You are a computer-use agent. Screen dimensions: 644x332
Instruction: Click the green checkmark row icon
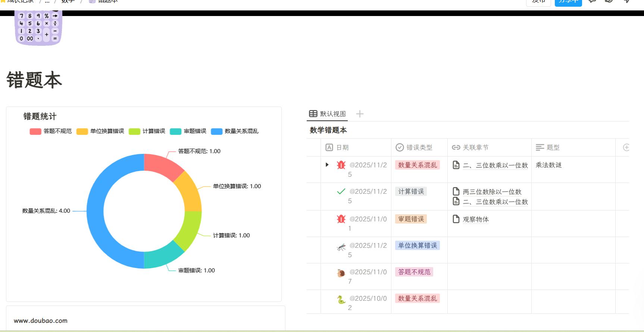click(341, 192)
